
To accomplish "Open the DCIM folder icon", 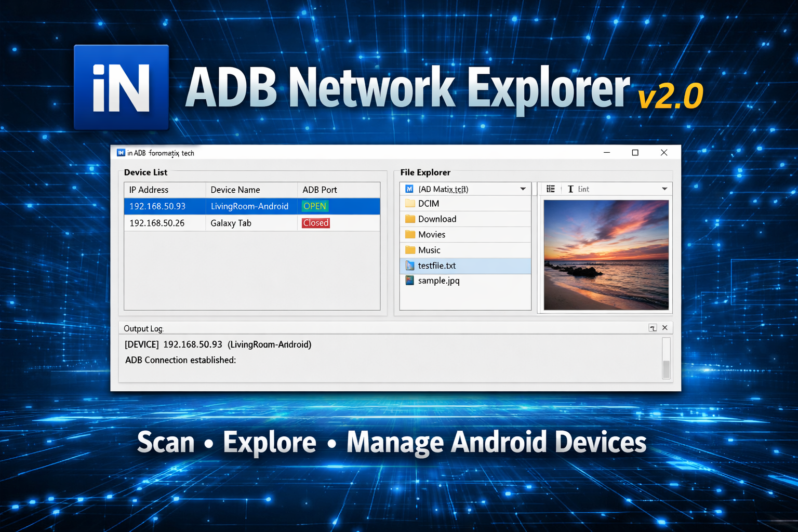I will (x=409, y=203).
